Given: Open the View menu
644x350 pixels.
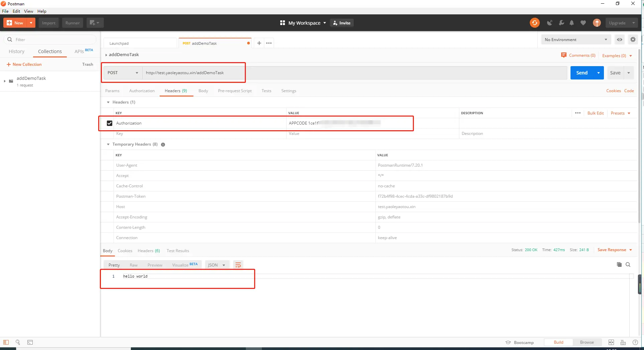Looking at the screenshot, I should [29, 11].
